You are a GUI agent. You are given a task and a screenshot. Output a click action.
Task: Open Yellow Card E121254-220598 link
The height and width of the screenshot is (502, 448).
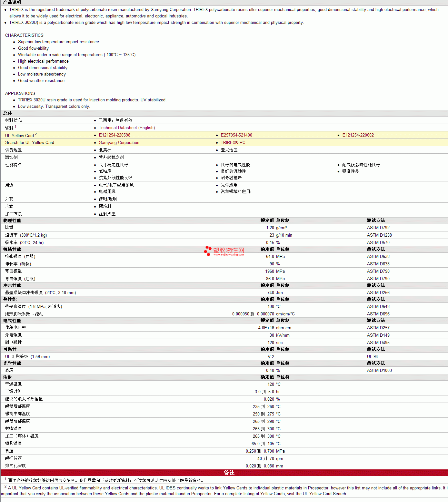click(114, 135)
